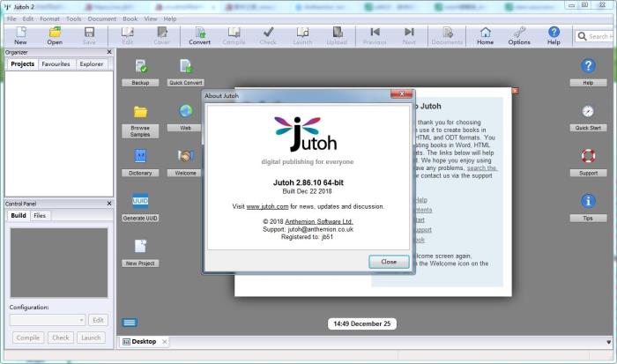Open the File menu

11,19
